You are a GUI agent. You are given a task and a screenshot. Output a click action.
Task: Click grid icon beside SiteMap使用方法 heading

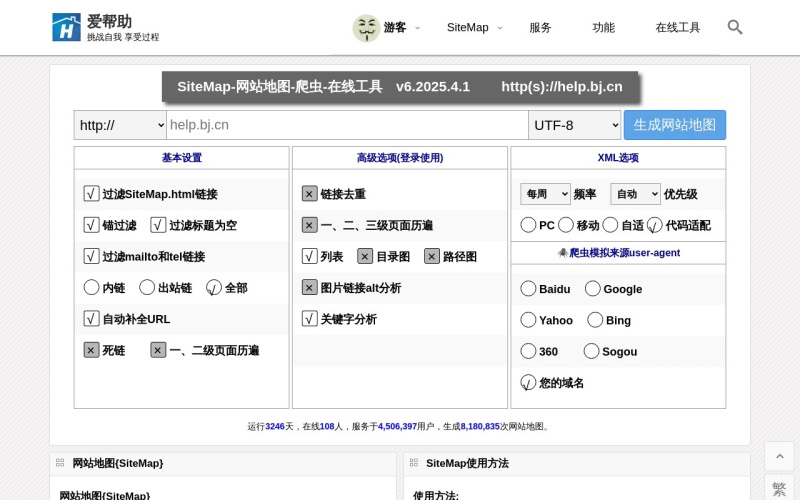(x=414, y=463)
